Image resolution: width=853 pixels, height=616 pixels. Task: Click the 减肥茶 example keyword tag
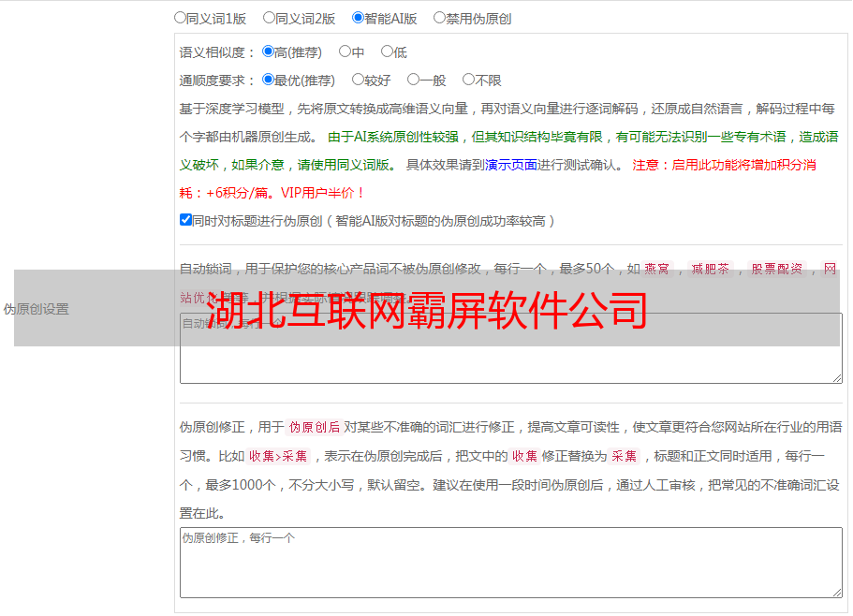tap(710, 269)
